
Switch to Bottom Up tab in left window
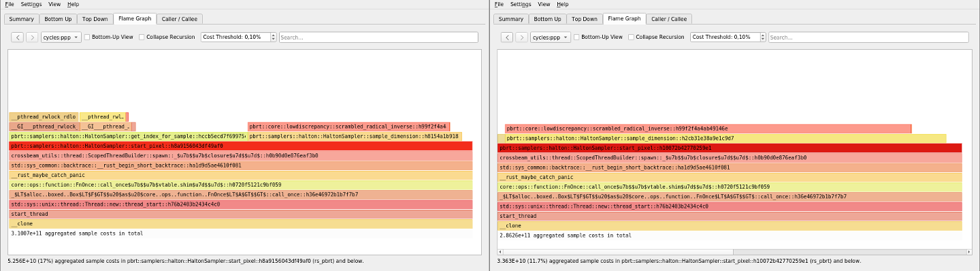point(57,19)
